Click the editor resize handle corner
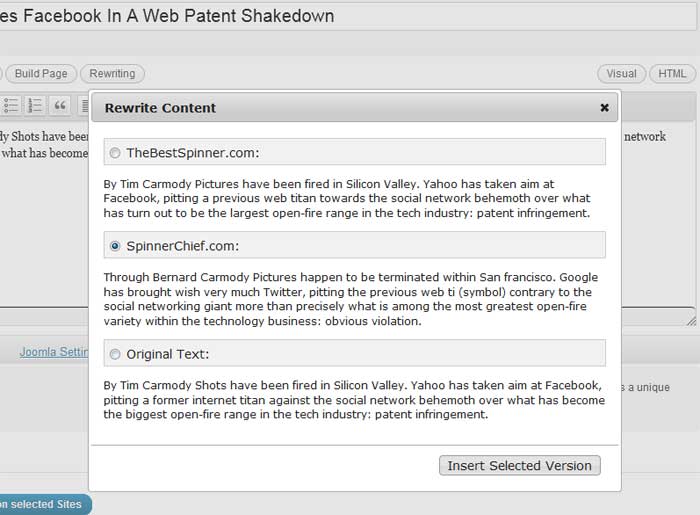The width and height of the screenshot is (700, 515). click(691, 320)
